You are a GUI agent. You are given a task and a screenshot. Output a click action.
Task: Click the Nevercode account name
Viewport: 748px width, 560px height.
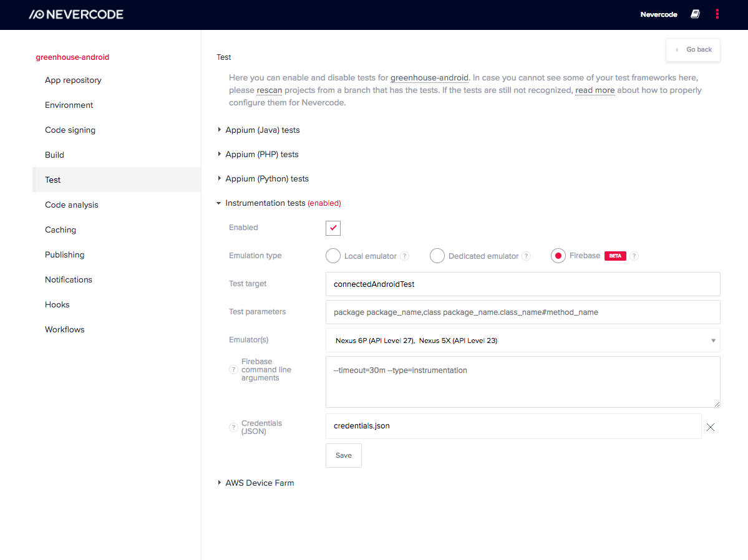coord(659,14)
